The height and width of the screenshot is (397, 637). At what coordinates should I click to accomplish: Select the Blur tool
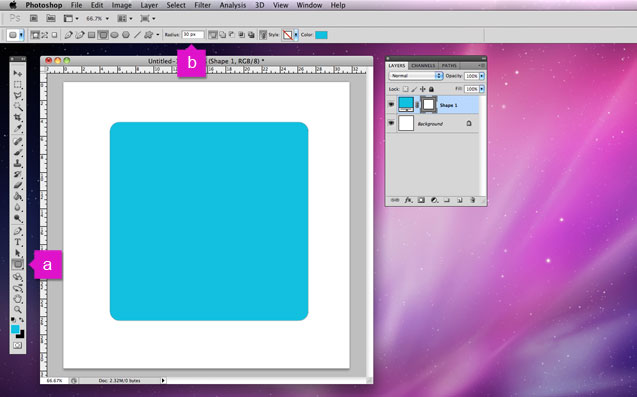coord(17,207)
